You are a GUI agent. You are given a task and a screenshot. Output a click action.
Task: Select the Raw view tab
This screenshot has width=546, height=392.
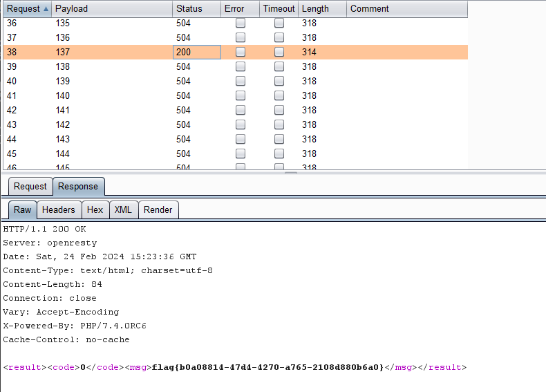coord(22,209)
